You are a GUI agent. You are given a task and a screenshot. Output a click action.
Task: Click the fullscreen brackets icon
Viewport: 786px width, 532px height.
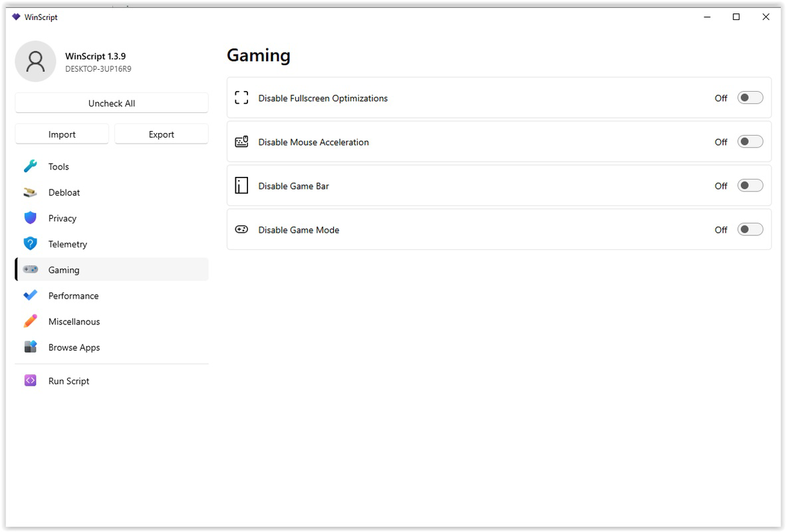(x=241, y=98)
